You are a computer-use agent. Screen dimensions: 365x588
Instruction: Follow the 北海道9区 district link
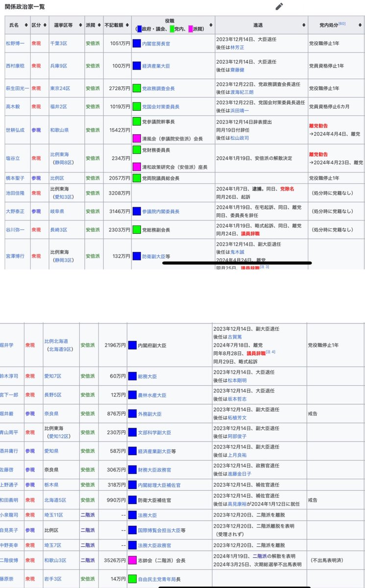[60, 349]
